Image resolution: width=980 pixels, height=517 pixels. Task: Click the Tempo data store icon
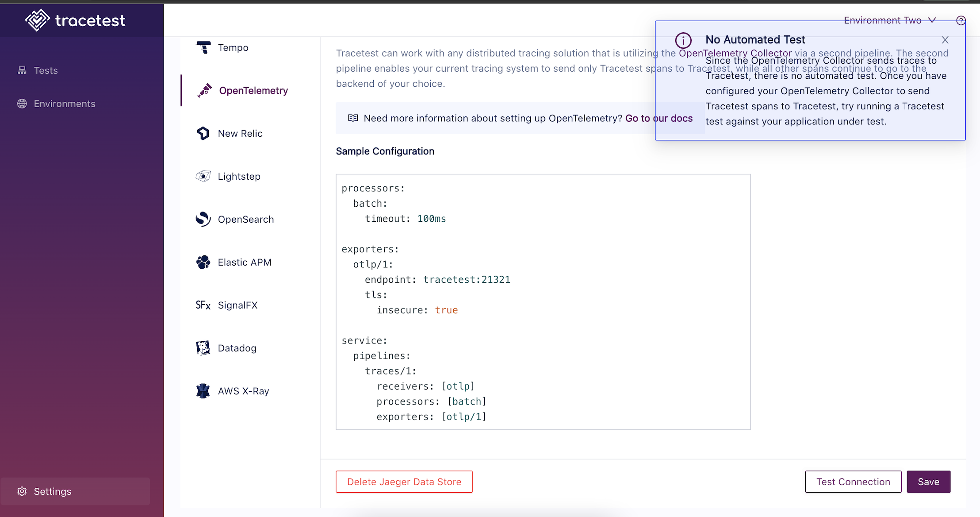[x=203, y=47]
